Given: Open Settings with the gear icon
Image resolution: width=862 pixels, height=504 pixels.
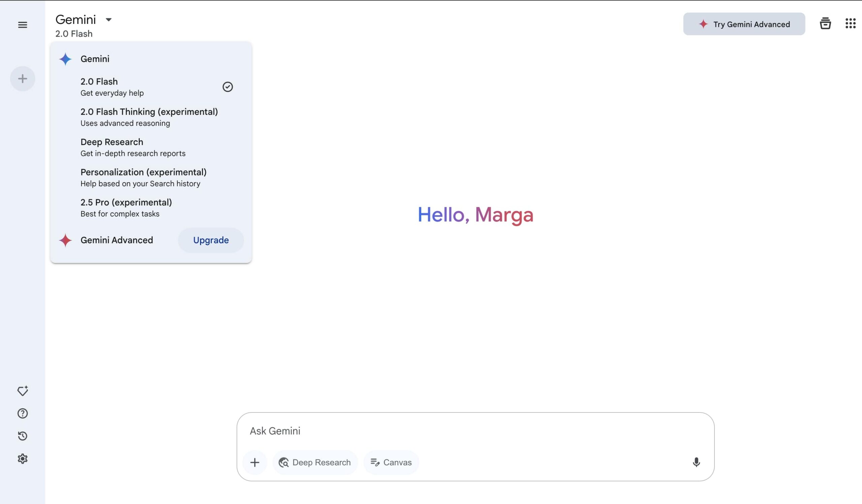Looking at the screenshot, I should (23, 459).
